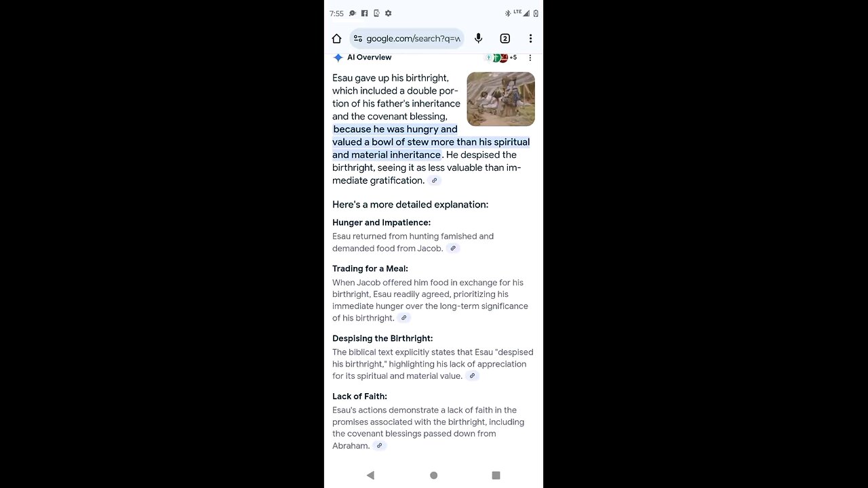Tap source link after 'food from Jacob'
868x488 pixels.
[x=453, y=249]
